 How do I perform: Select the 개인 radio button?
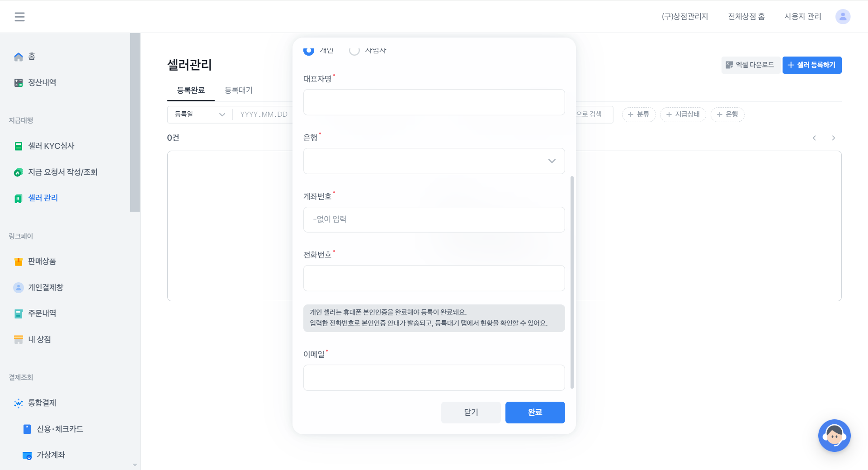coord(309,50)
